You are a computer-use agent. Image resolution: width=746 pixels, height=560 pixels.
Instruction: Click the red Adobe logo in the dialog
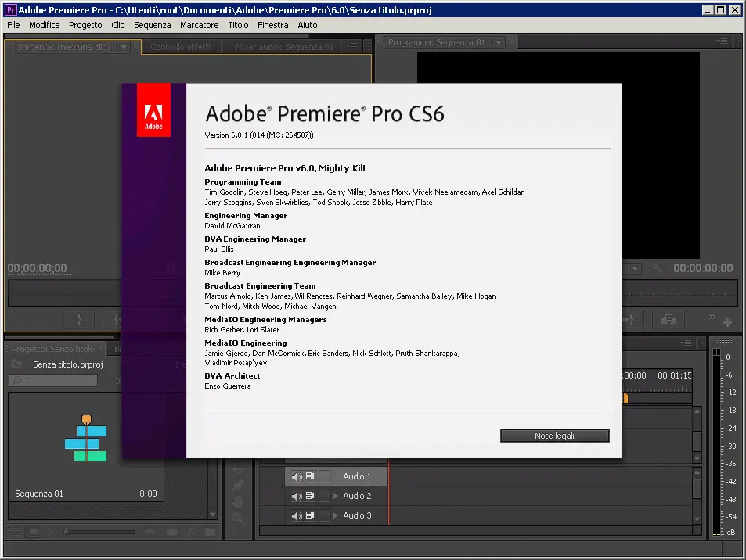tap(153, 109)
